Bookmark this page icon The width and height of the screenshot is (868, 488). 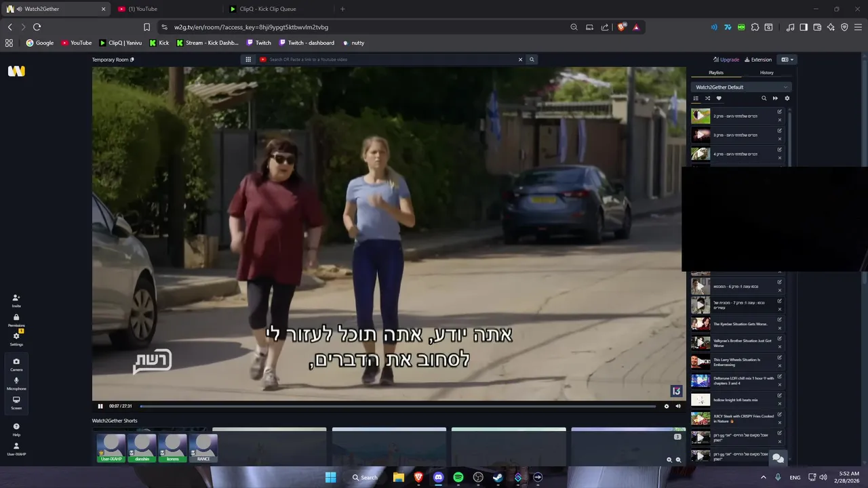(x=146, y=27)
